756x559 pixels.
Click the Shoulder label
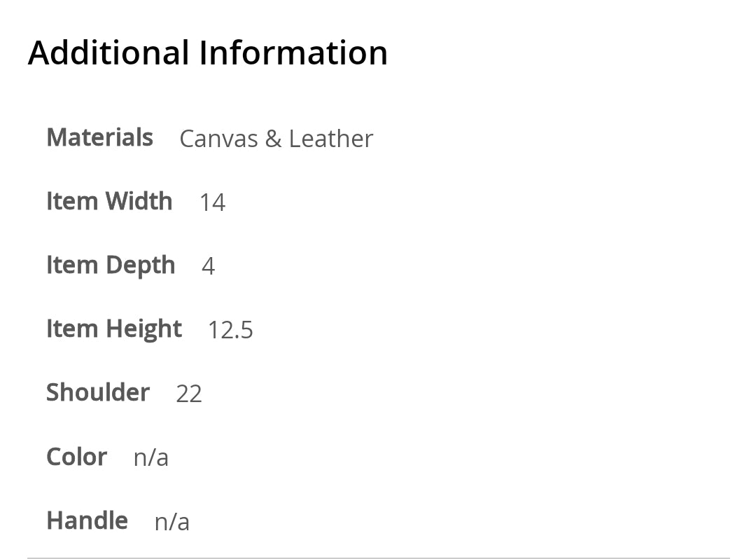click(98, 392)
